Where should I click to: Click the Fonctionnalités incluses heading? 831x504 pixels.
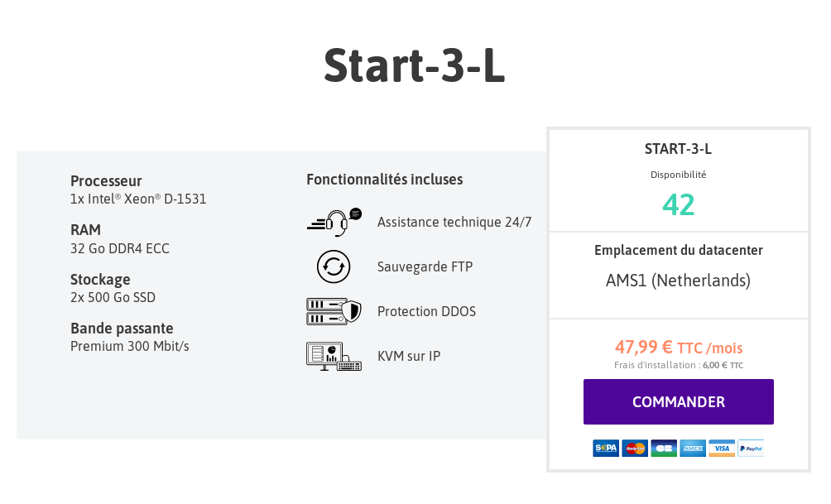(384, 180)
